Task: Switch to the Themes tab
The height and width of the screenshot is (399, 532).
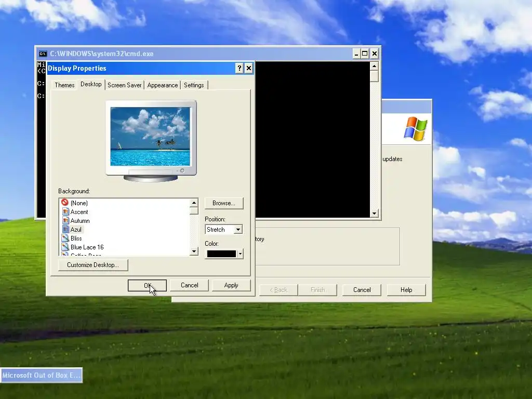Action: pyautogui.click(x=64, y=85)
